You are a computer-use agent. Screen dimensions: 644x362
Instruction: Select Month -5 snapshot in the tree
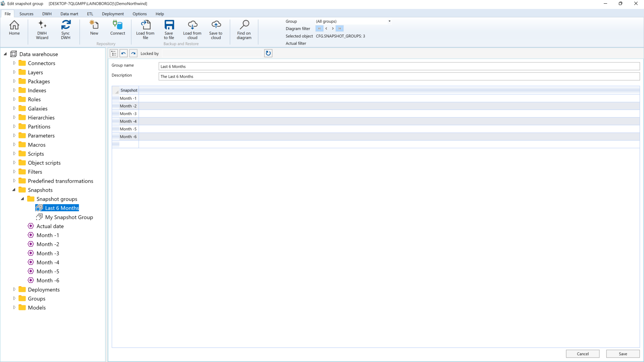[x=48, y=271]
